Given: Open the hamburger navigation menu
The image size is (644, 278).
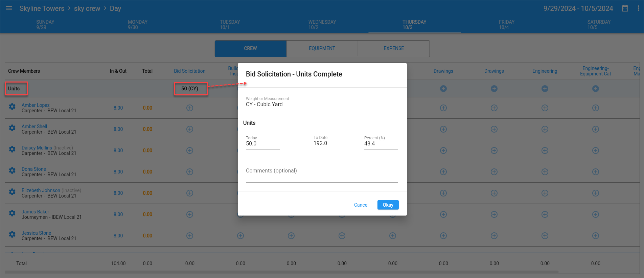Looking at the screenshot, I should (x=9, y=8).
